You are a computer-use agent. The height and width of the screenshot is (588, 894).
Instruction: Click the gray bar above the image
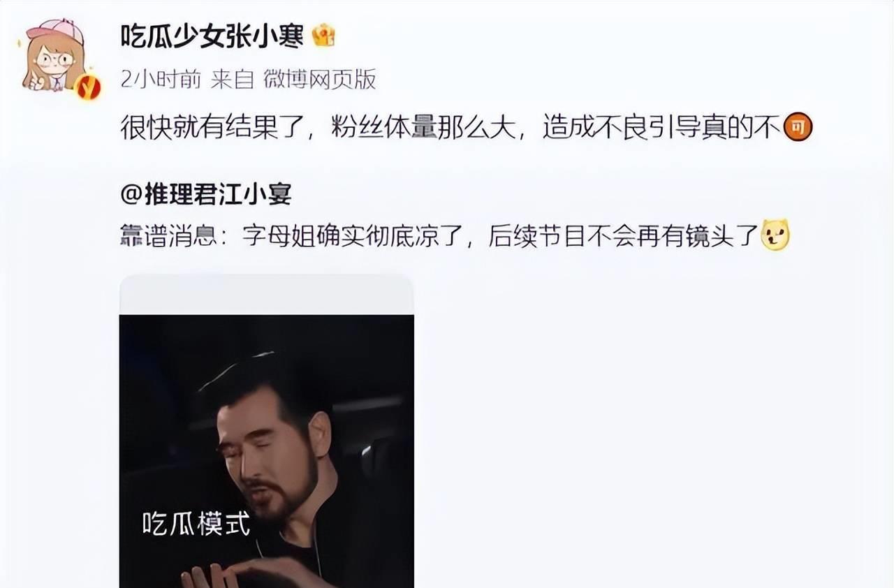[x=267, y=294]
